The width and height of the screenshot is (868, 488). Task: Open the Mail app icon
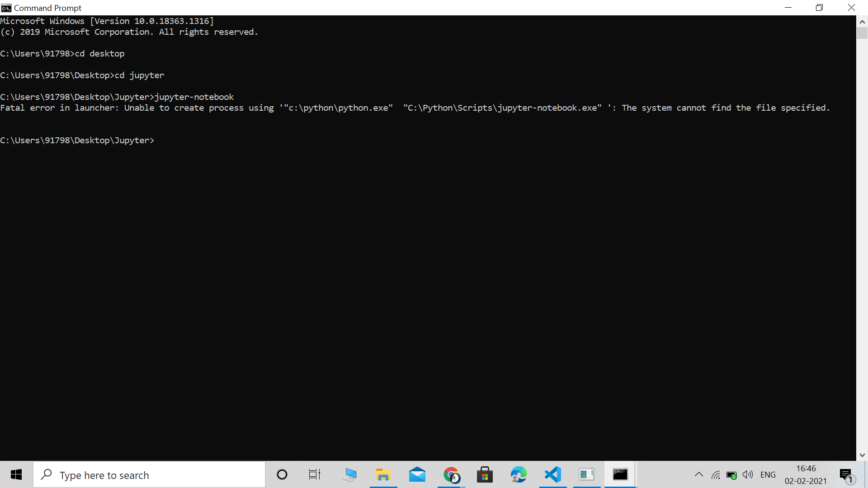tap(417, 475)
